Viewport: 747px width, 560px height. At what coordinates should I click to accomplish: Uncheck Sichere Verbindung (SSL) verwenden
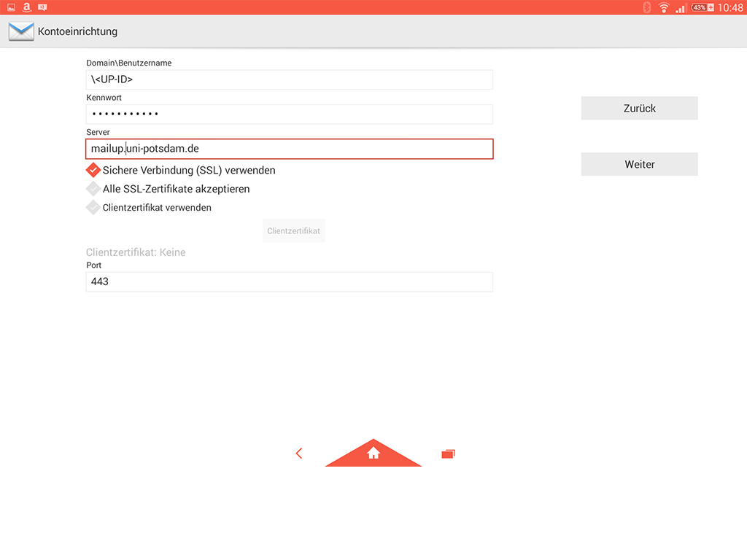tap(93, 170)
